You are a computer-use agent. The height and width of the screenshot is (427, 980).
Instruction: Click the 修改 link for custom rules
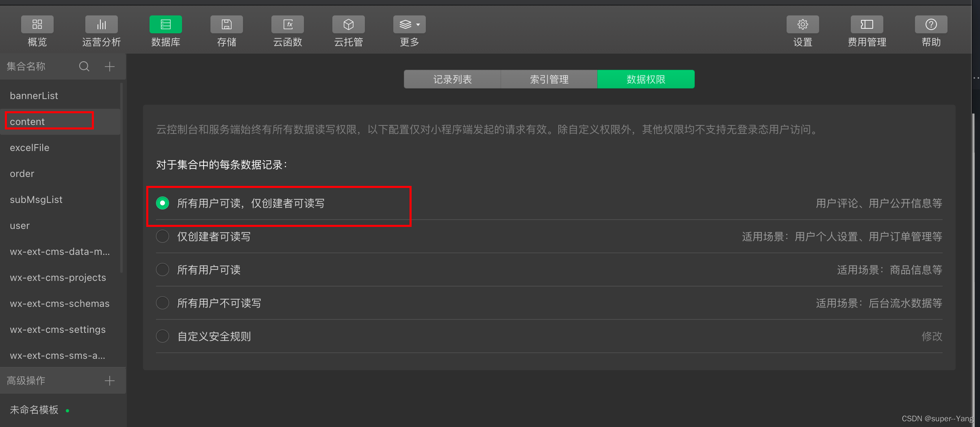932,336
